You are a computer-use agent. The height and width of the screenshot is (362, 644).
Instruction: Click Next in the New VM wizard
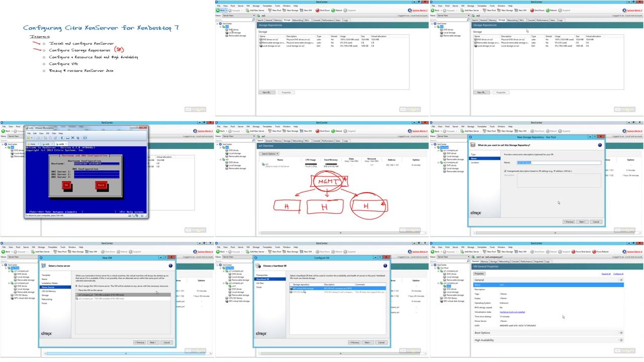(153, 342)
